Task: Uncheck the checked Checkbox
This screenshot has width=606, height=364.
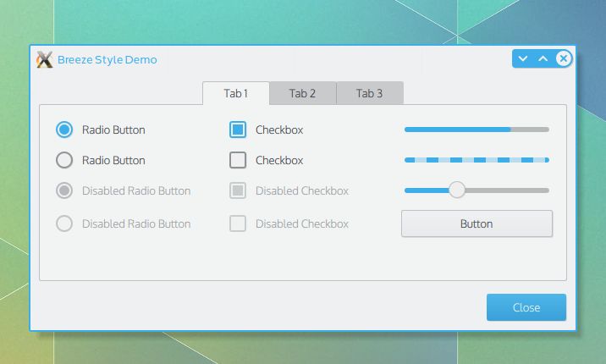Action: 238,130
